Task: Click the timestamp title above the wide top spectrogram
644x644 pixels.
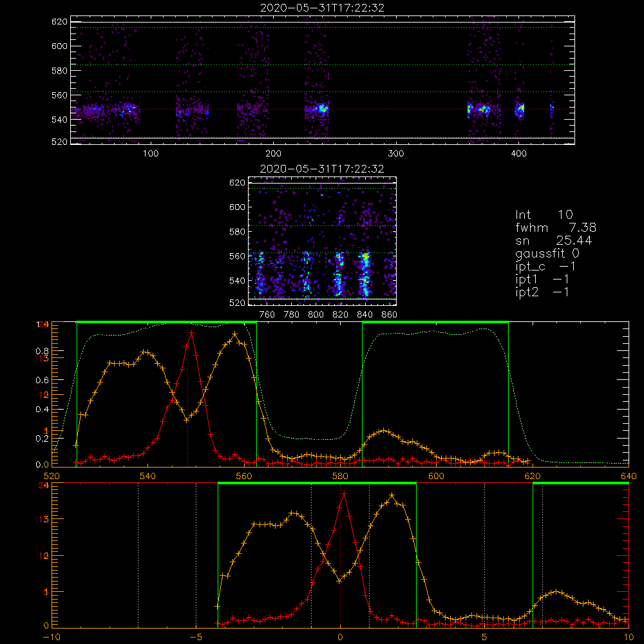Action: pos(322,8)
